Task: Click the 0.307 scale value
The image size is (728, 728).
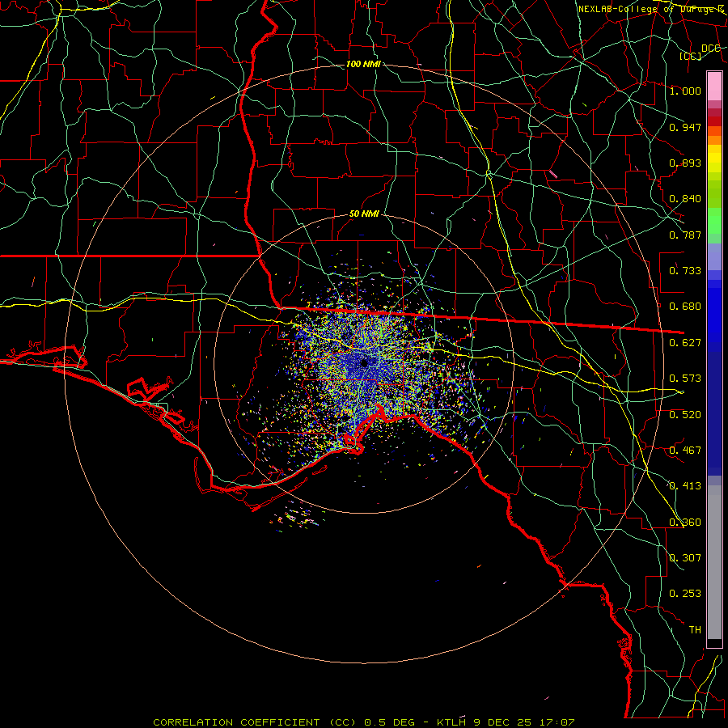Action: tap(685, 558)
